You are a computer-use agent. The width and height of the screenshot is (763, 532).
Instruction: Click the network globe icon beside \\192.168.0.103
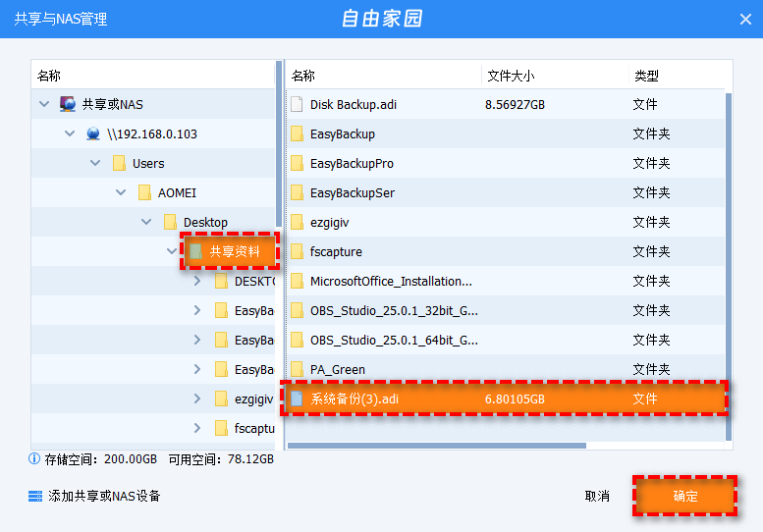coord(93,133)
